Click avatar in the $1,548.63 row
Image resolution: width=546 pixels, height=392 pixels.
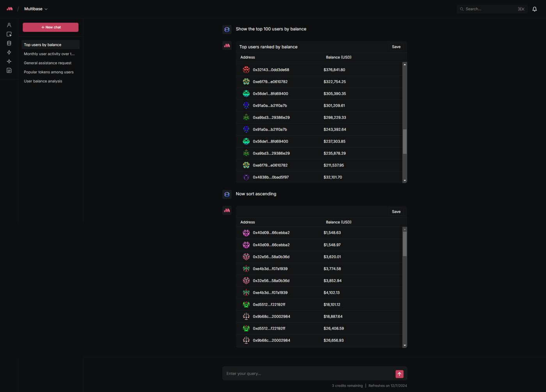(246, 233)
